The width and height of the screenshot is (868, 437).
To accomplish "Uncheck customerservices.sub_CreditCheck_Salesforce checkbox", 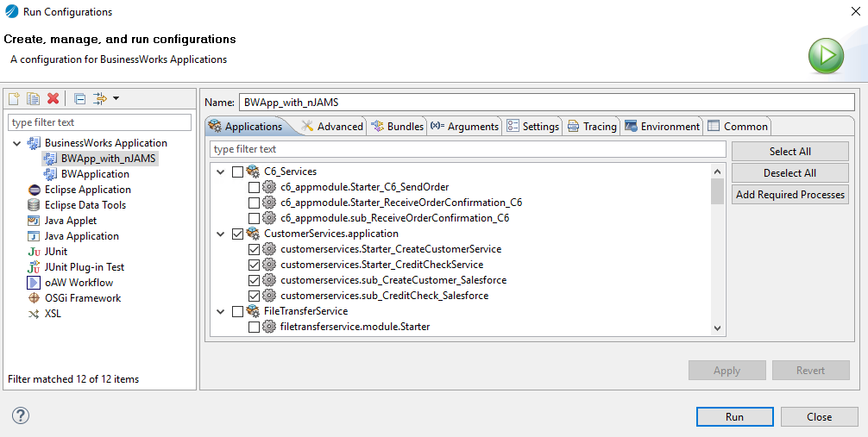I will point(254,296).
